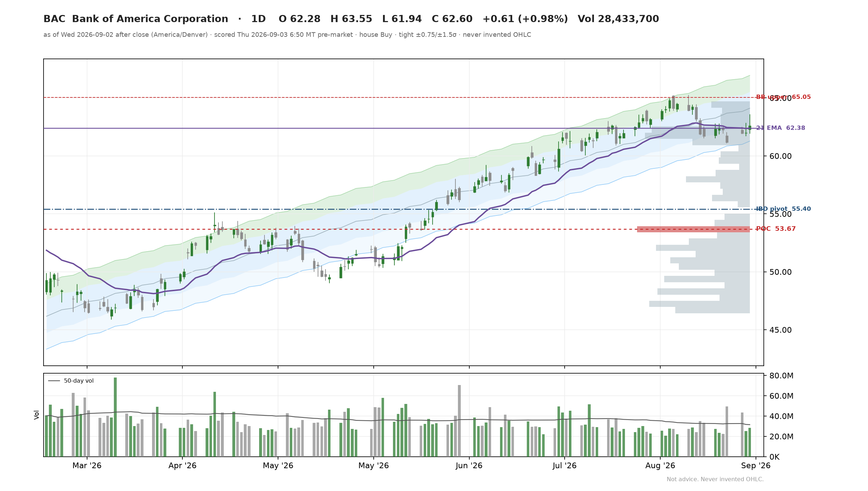Click the '60.0M' volume axis tick
This screenshot has height=491, width=868.
pos(782,396)
